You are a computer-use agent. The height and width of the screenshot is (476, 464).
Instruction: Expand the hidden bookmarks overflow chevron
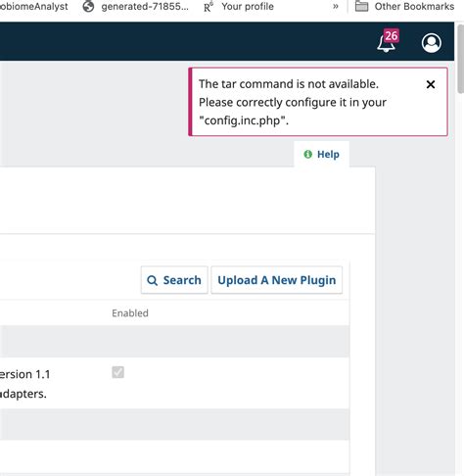tap(336, 6)
